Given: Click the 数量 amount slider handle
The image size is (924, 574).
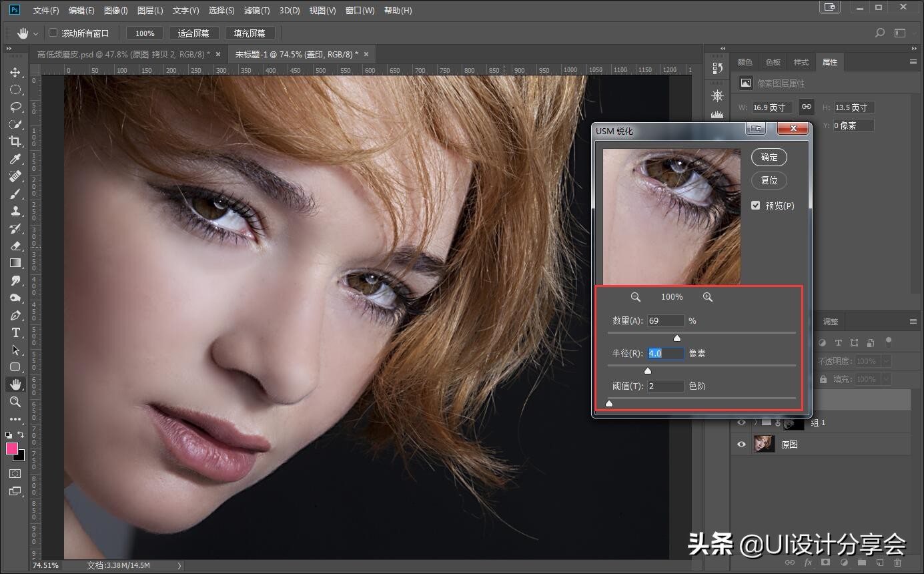Looking at the screenshot, I should coord(677,338).
